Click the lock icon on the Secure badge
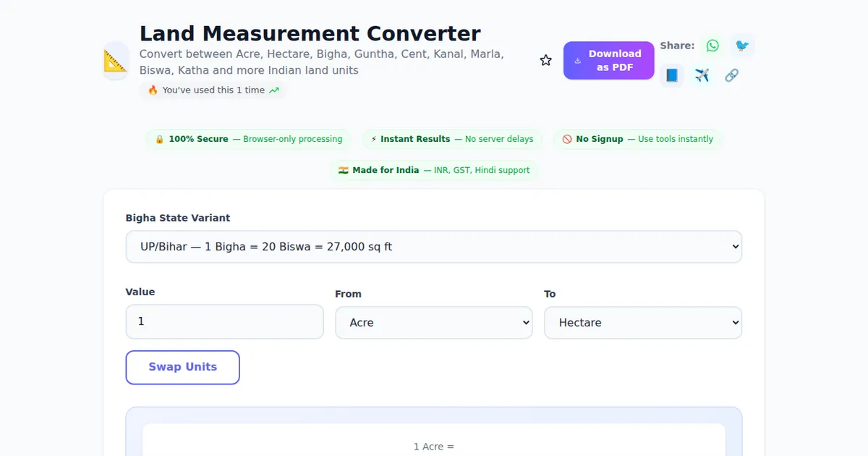The height and width of the screenshot is (456, 868). [x=159, y=139]
